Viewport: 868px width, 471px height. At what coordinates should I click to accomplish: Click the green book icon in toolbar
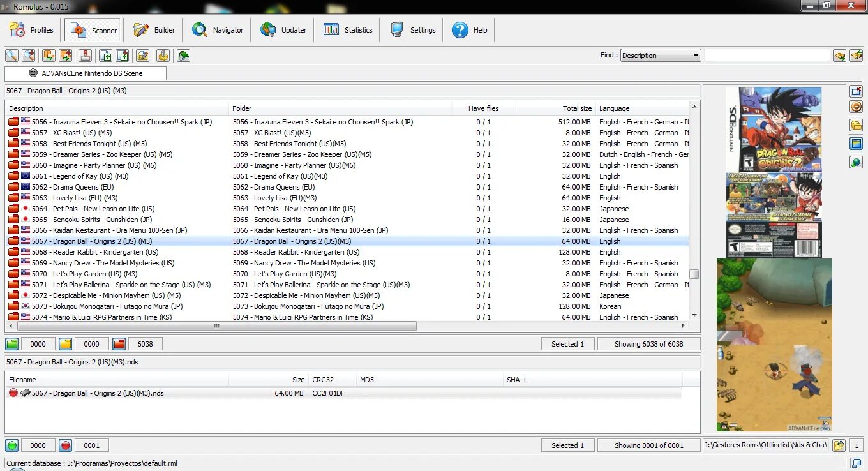pos(184,56)
